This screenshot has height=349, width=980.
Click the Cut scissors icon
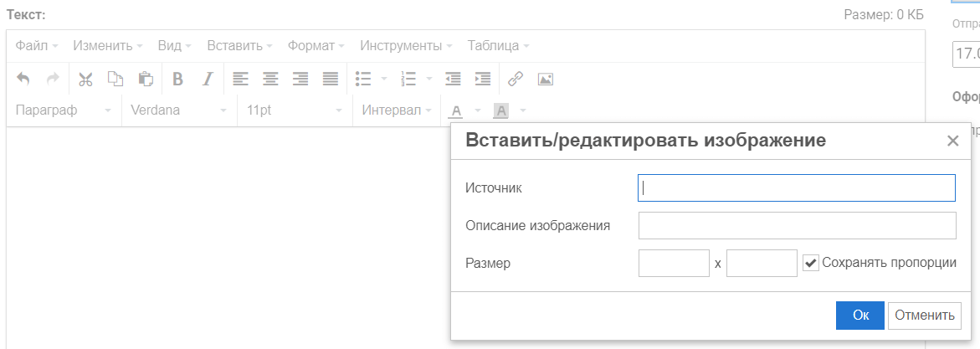pos(85,80)
